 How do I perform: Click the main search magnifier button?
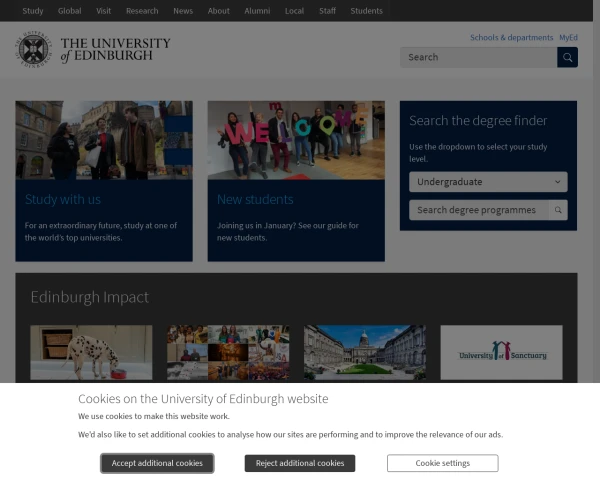567,57
